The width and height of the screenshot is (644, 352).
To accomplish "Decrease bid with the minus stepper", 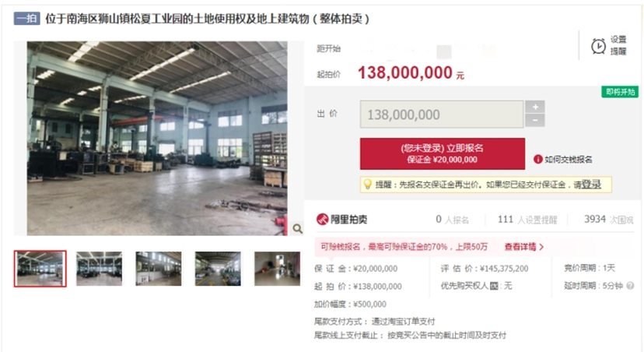I will coord(535,121).
